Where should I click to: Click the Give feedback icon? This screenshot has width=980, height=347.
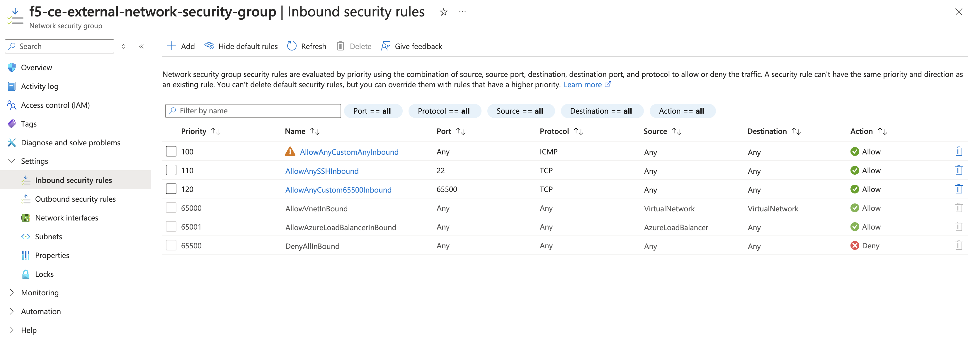click(385, 46)
